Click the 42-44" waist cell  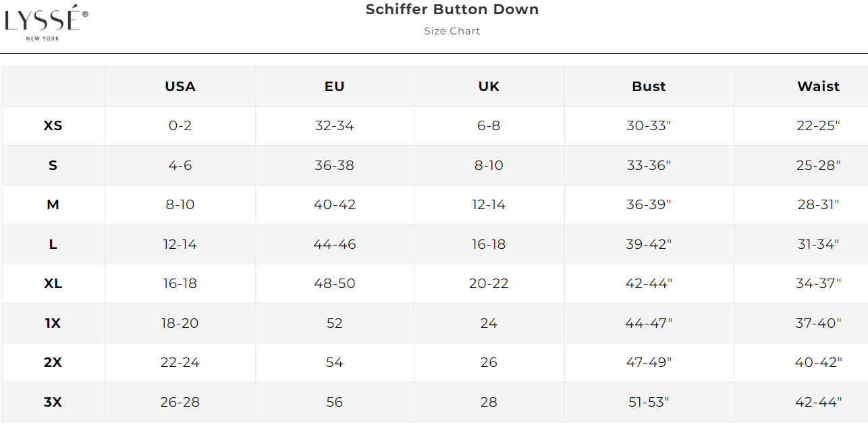(x=818, y=402)
